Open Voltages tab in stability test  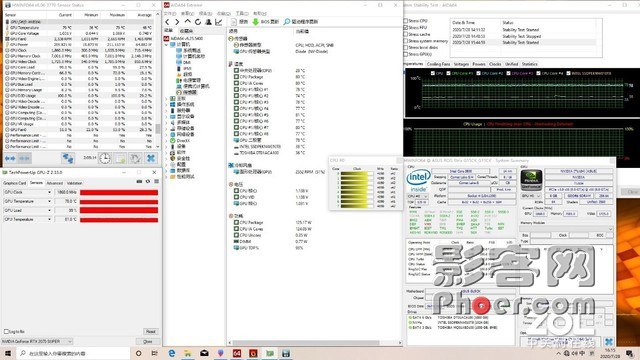461,64
